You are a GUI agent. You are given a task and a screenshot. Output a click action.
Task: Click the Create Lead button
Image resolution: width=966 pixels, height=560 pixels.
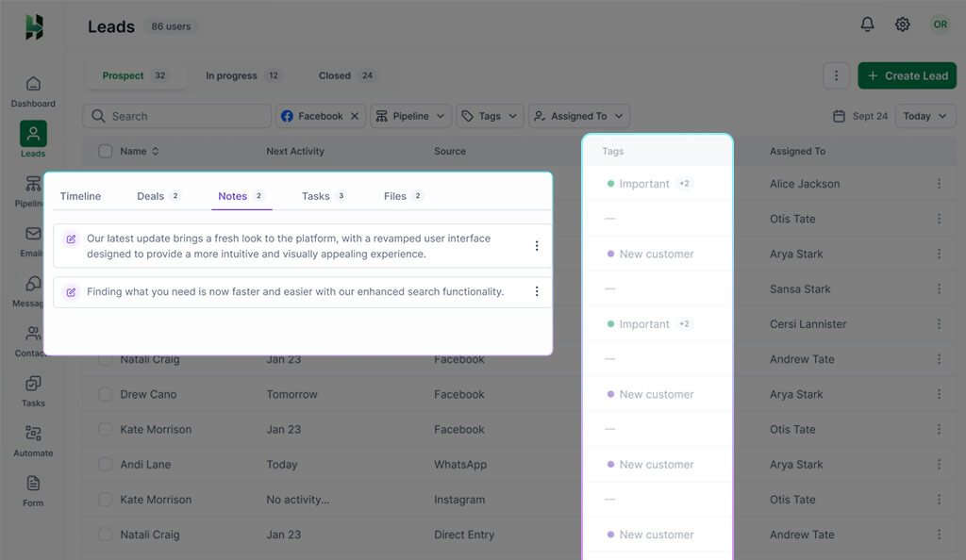pyautogui.click(x=907, y=75)
